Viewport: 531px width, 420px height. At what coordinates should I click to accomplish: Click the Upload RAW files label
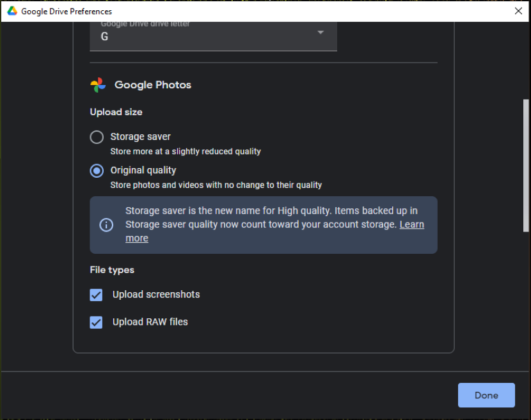click(x=150, y=322)
